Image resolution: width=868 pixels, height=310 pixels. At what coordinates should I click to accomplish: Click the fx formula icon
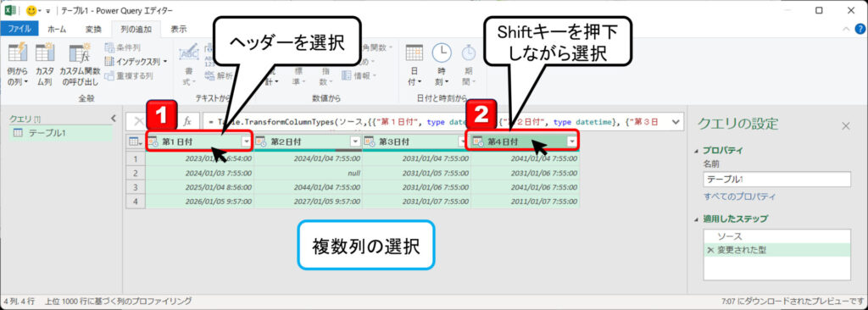(187, 120)
